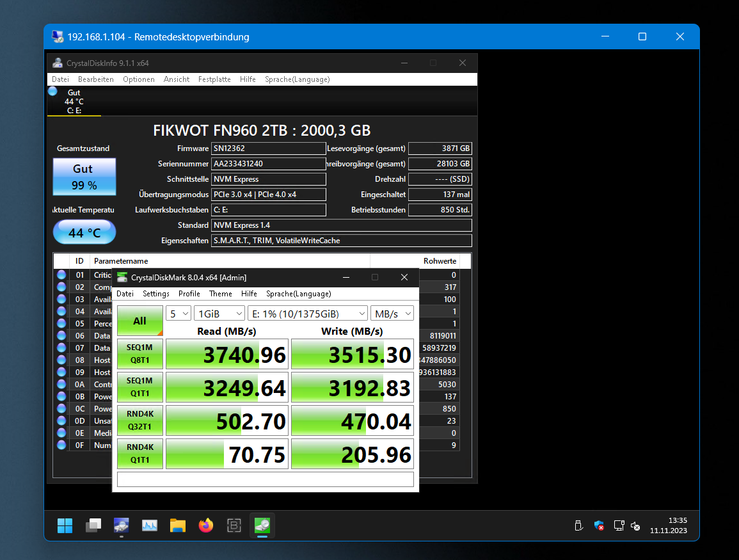Open the bracketed B app in taskbar
This screenshot has width=739, height=560.
pyautogui.click(x=234, y=525)
